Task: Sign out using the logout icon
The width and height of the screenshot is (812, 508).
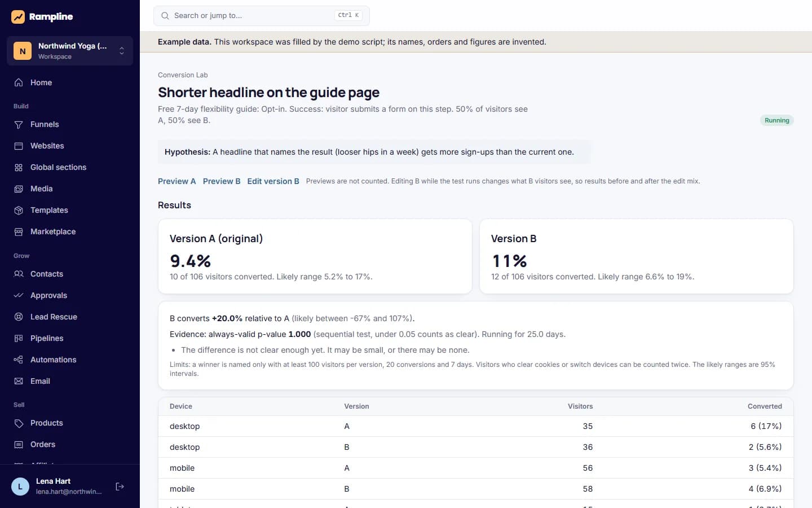Action: (x=120, y=487)
